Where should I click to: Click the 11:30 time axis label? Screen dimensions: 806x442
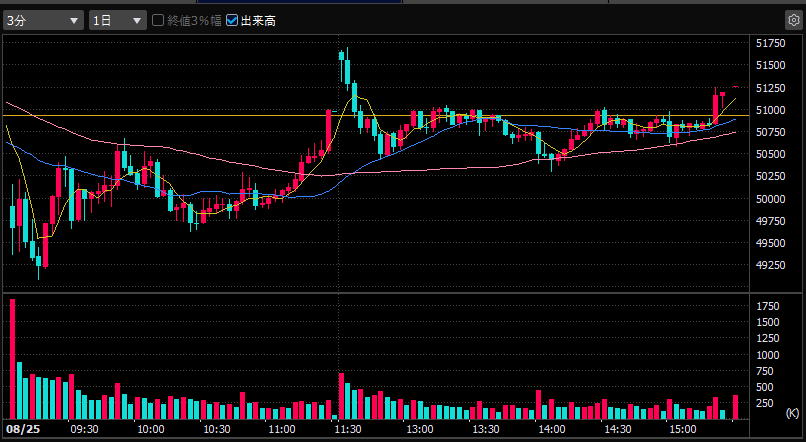pos(348,429)
